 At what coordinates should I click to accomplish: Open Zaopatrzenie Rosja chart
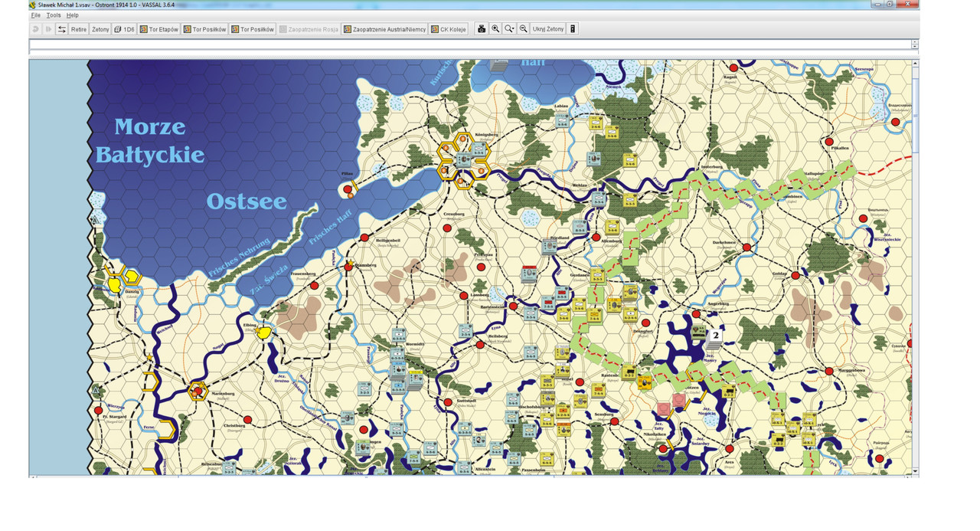tap(309, 29)
